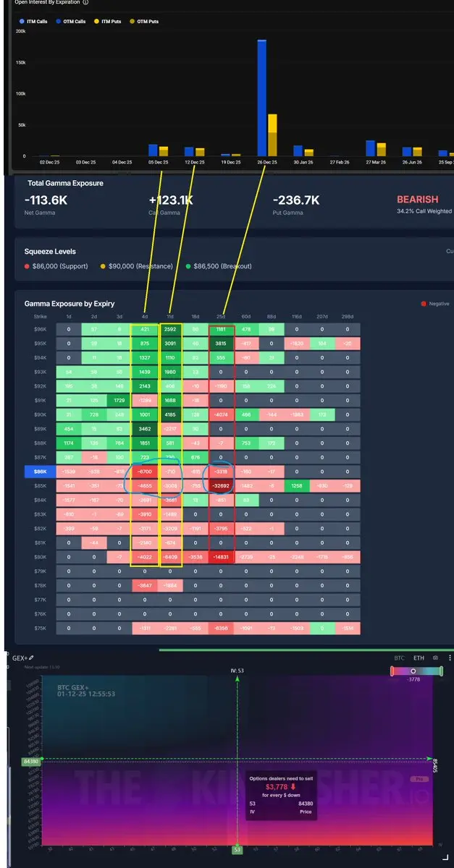454x868 pixels.
Task: Click the -236.7K Put Gamma value
Action: click(x=296, y=200)
